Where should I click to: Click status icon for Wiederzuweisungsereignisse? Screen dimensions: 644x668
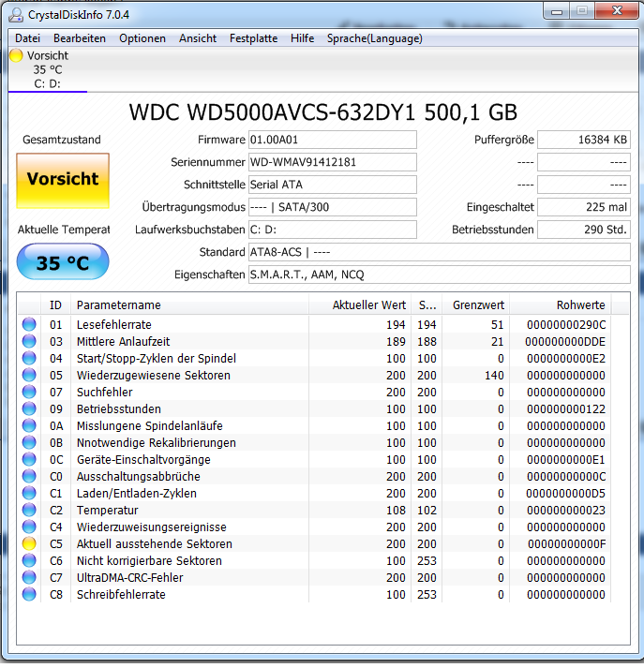click(29, 527)
